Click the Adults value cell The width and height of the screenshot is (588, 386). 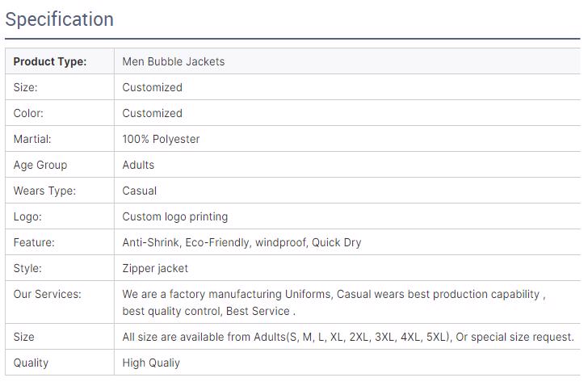[347, 165]
